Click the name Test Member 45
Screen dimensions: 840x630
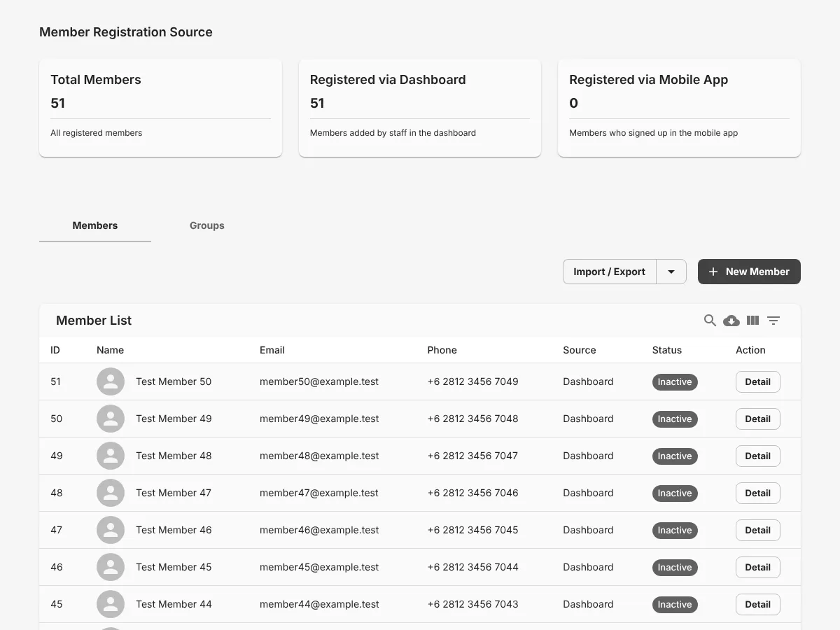pyautogui.click(x=174, y=567)
